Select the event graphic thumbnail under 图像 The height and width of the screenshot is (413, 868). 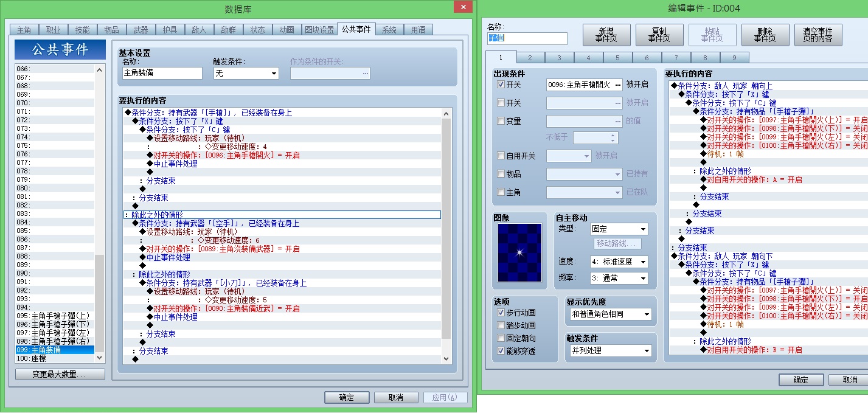(519, 252)
